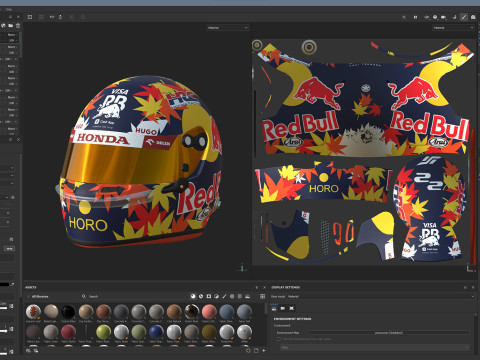Toggle the symmetry icon in top toolbar

point(52,17)
